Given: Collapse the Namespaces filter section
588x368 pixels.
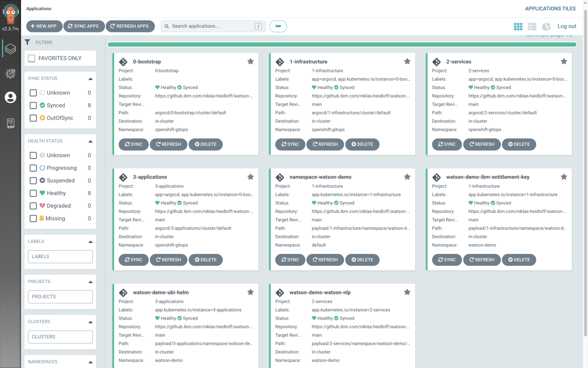Looking at the screenshot, I should point(90,362).
